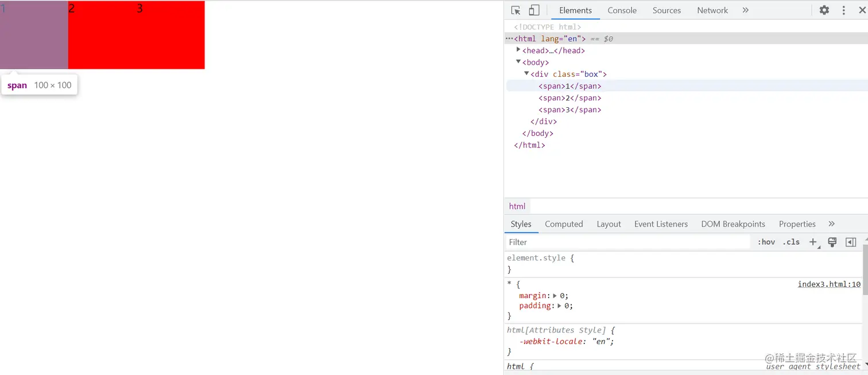This screenshot has height=375, width=868.
Task: Collapse the div class box node
Action: click(x=526, y=74)
